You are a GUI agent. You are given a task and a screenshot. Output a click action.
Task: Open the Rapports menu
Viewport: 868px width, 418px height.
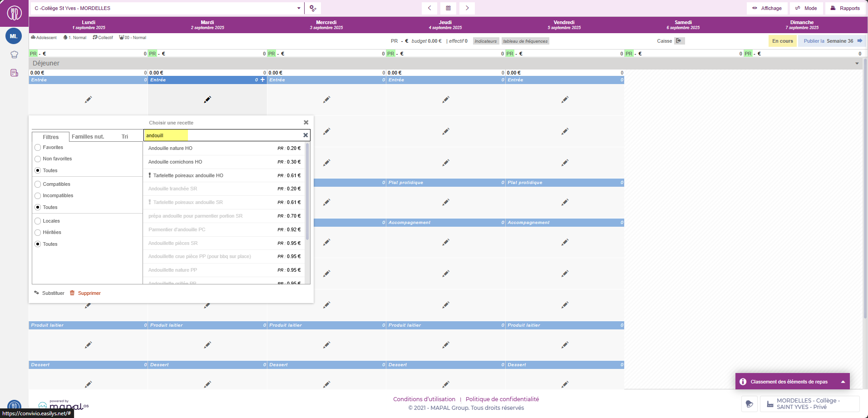845,8
